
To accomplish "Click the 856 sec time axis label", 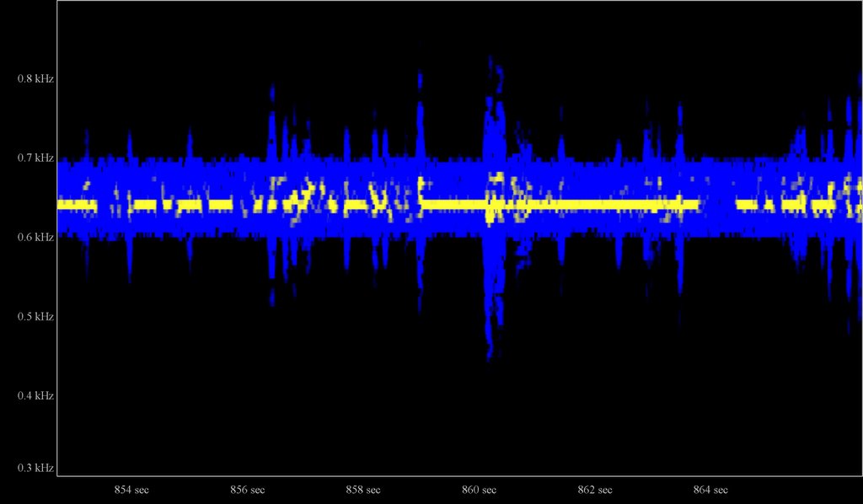I will pyautogui.click(x=247, y=490).
